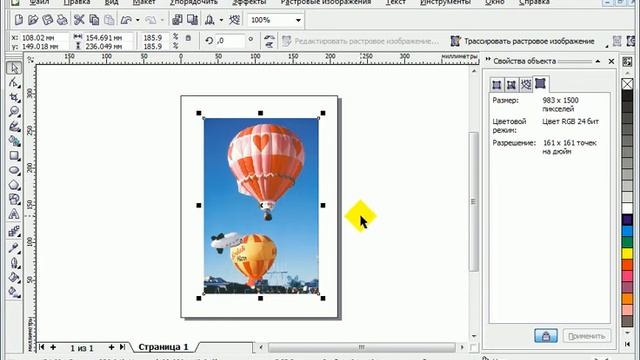This screenshot has height=360, width=640.
Task: Select the Fill bucket tool
Action: 14,278
